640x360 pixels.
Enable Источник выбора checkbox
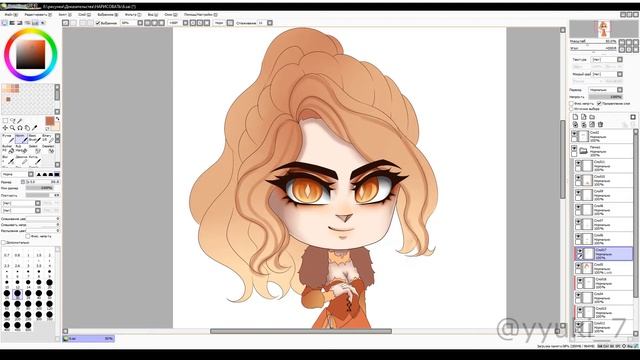[x=572, y=109]
